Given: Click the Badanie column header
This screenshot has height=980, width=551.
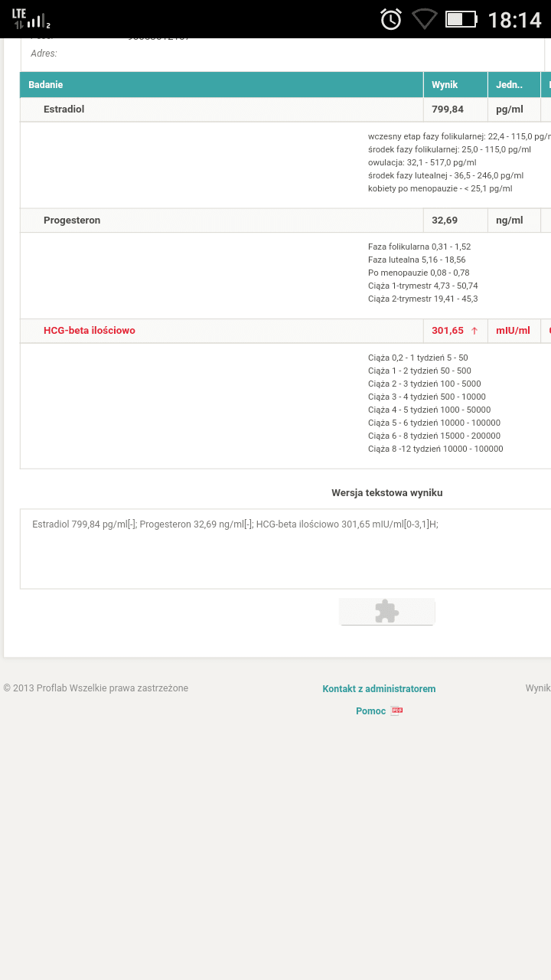Looking at the screenshot, I should 46,85.
